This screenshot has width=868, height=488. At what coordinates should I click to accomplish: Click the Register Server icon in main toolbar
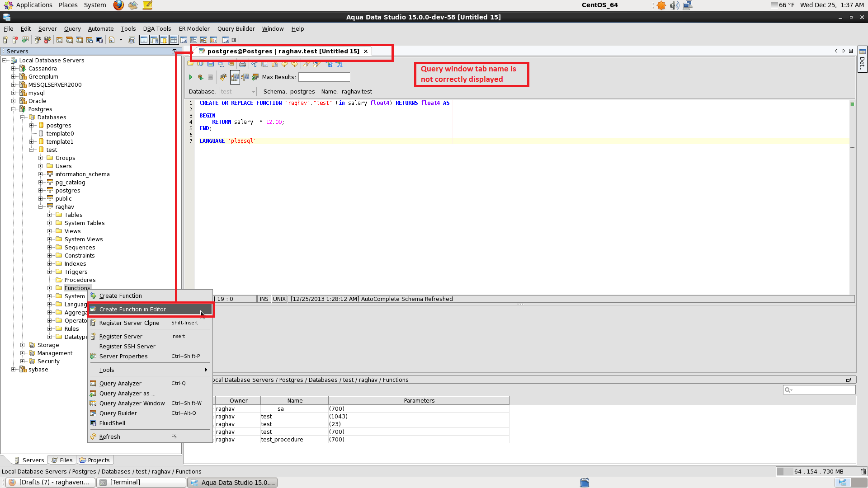coord(5,40)
